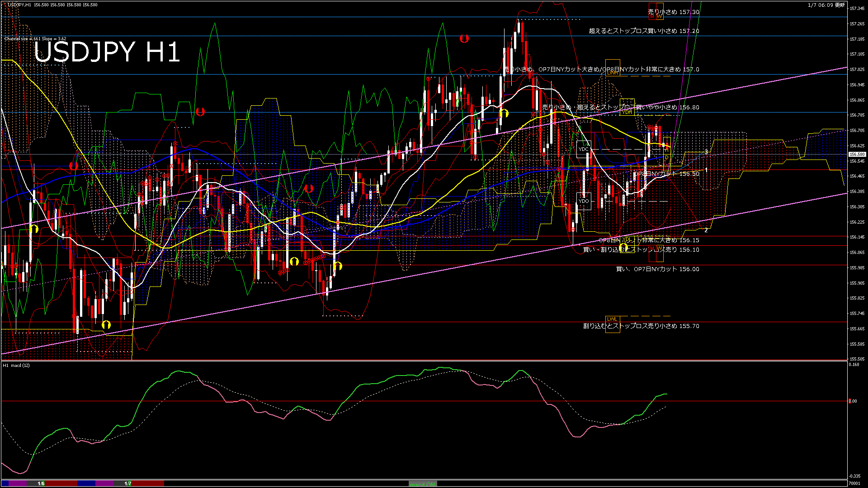Switch to the 1/7 session segment
Image resolution: width=868 pixels, height=488 pixels.
(x=128, y=483)
